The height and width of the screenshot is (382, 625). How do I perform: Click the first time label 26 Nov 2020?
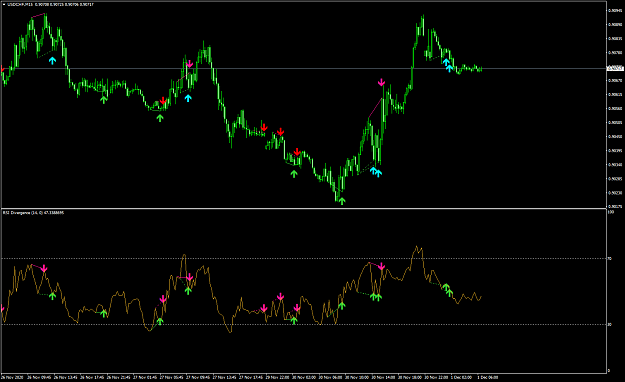[12, 377]
